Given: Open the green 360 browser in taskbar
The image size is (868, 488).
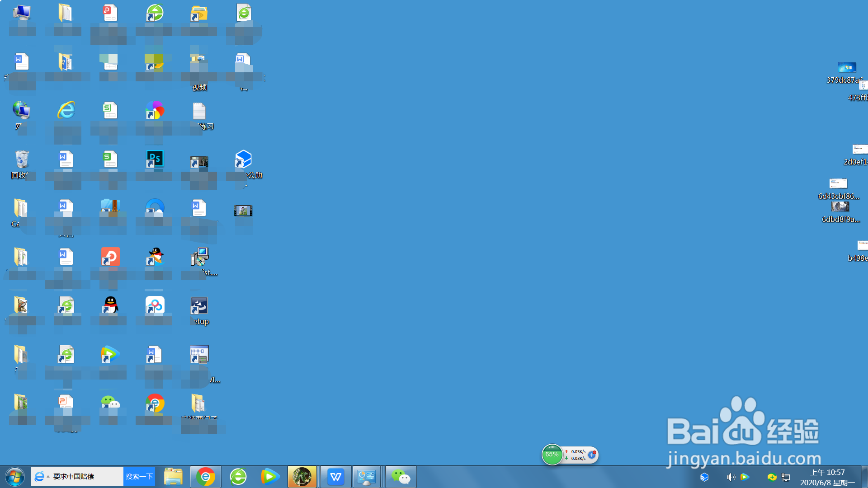Looking at the screenshot, I should click(238, 477).
